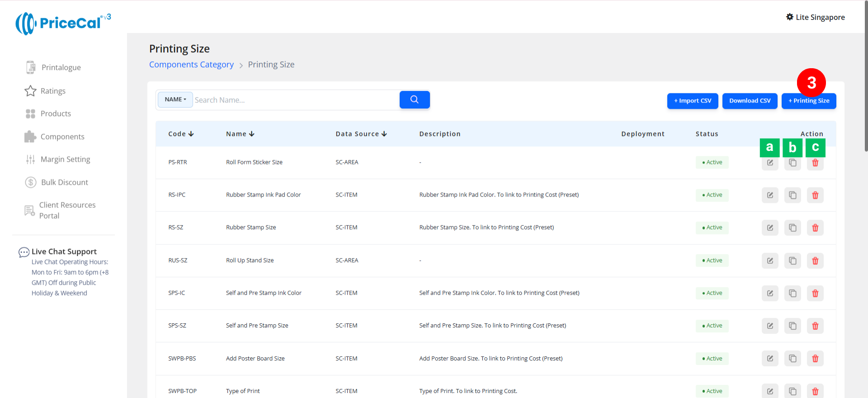Screen dimensions: 868x398
Task: Edit the Rubber Stamp Ink Pad Color row
Action: pyautogui.click(x=769, y=195)
